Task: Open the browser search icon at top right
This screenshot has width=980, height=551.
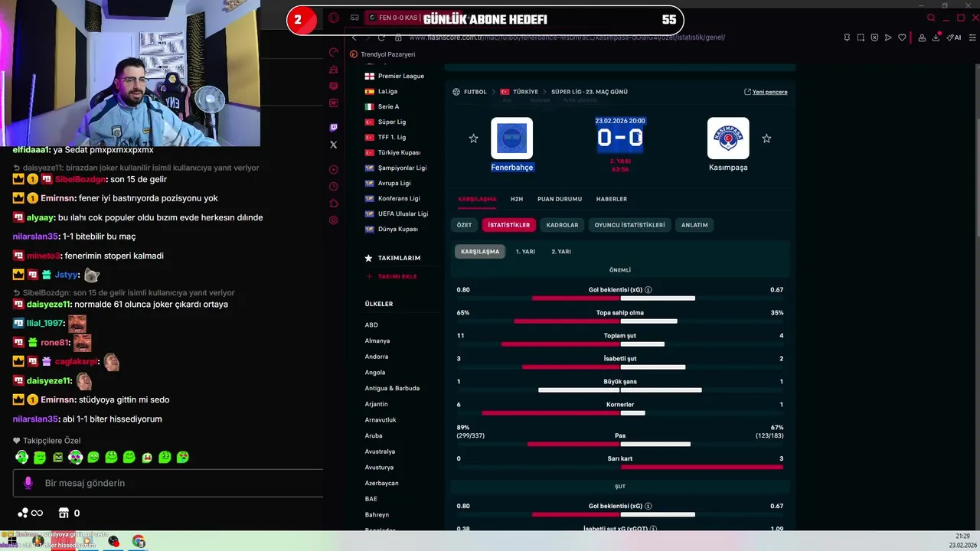Action: tap(931, 18)
